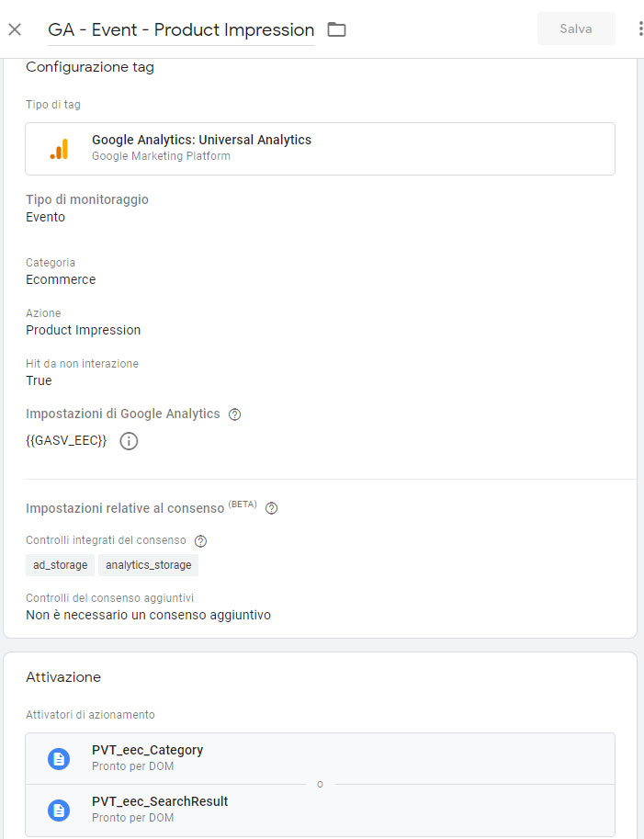Select the ad_storage consent chip

(x=60, y=565)
